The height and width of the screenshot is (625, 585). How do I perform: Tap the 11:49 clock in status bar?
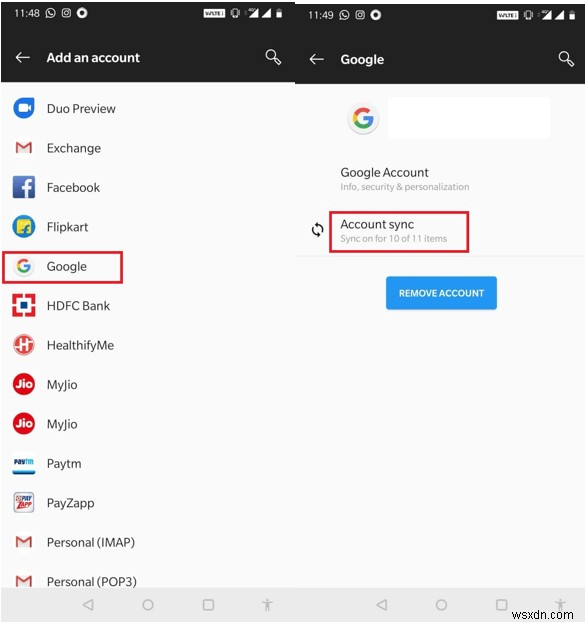[320, 15]
